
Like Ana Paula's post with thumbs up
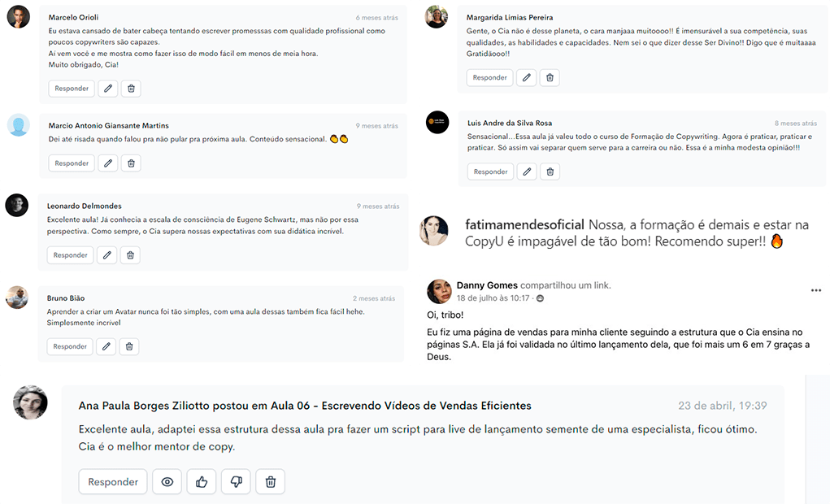point(202,482)
